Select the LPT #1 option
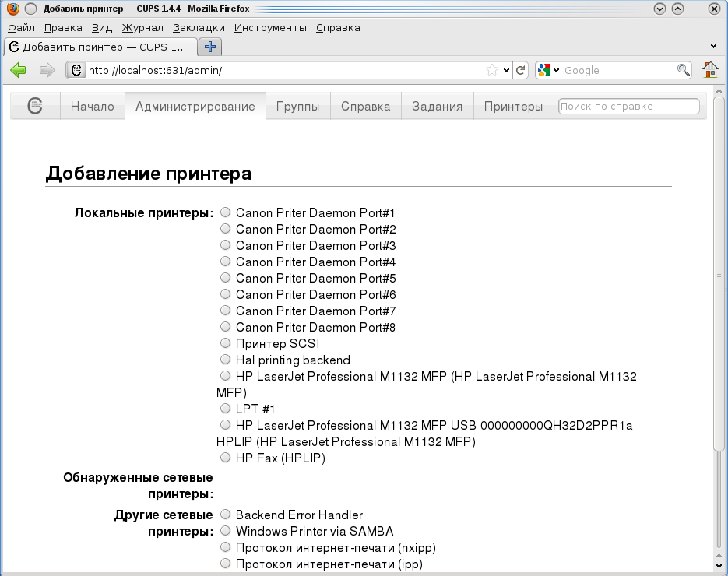The width and height of the screenshot is (728, 576). pyautogui.click(x=225, y=408)
